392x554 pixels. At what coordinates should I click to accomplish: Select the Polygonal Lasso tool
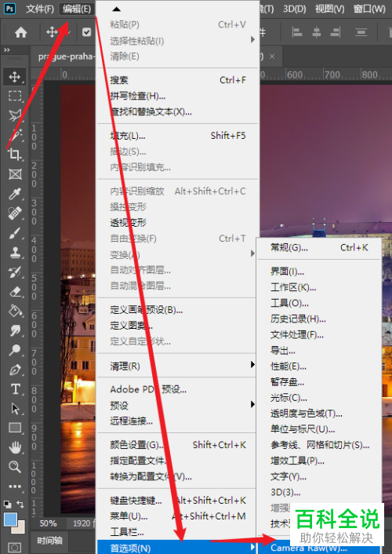(x=14, y=115)
